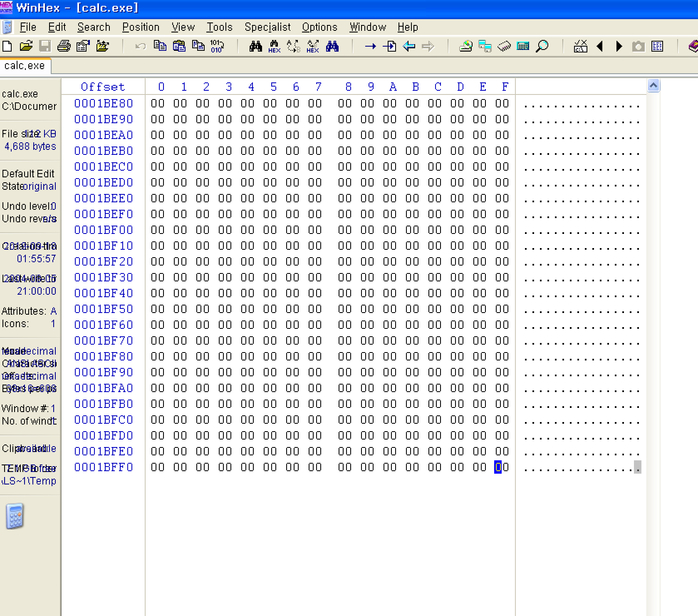Click column header F
Screen dimensions: 698x616
click(505, 87)
